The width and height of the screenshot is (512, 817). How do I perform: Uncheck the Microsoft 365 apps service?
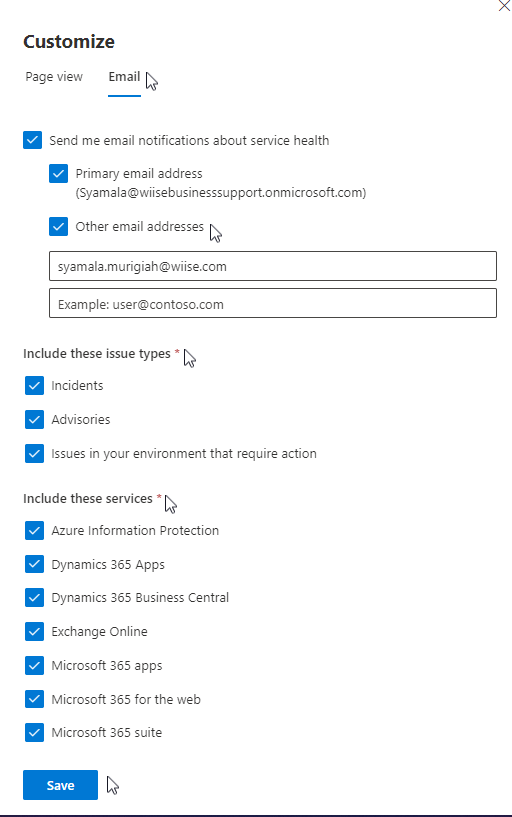point(34,665)
